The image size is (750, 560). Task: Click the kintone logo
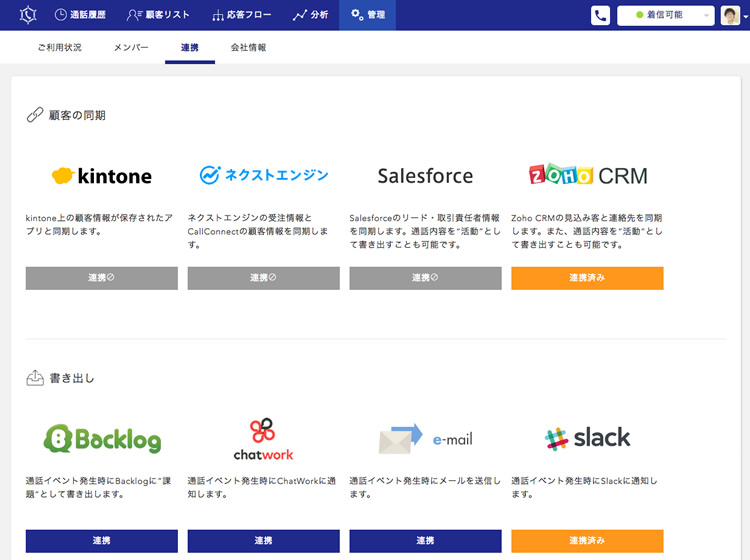coord(102,176)
